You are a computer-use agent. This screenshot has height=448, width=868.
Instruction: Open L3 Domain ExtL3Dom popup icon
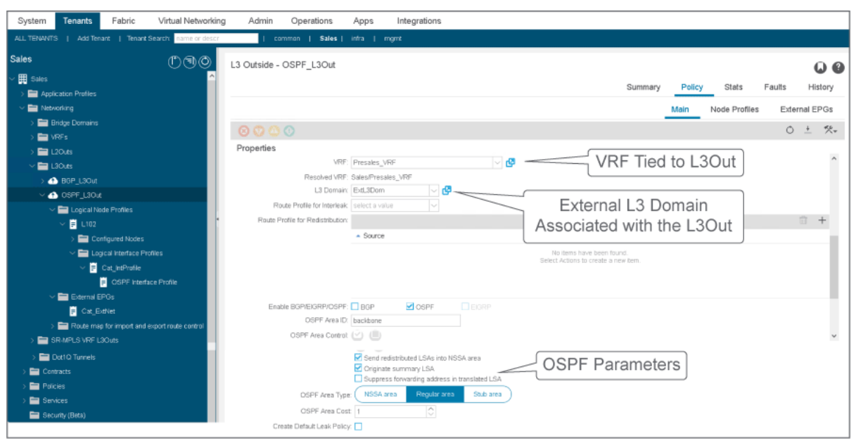point(447,190)
